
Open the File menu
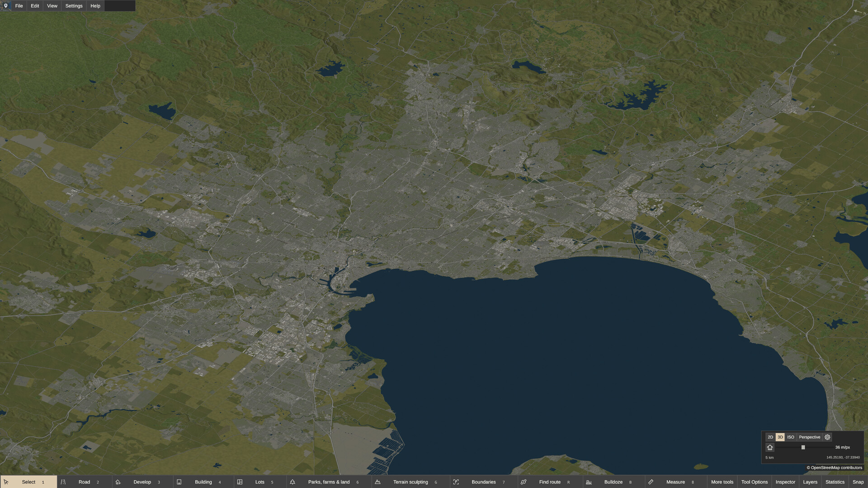point(19,6)
